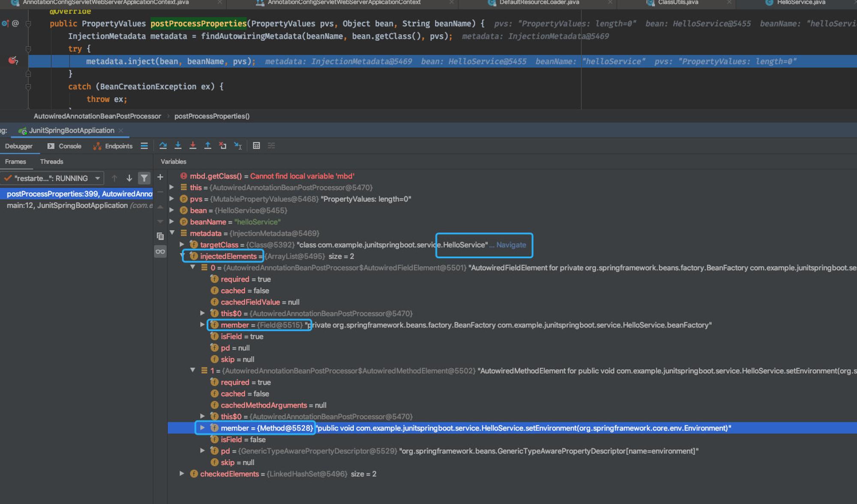Collapse the try block fold marker
This screenshot has width=857, height=504.
click(28, 49)
